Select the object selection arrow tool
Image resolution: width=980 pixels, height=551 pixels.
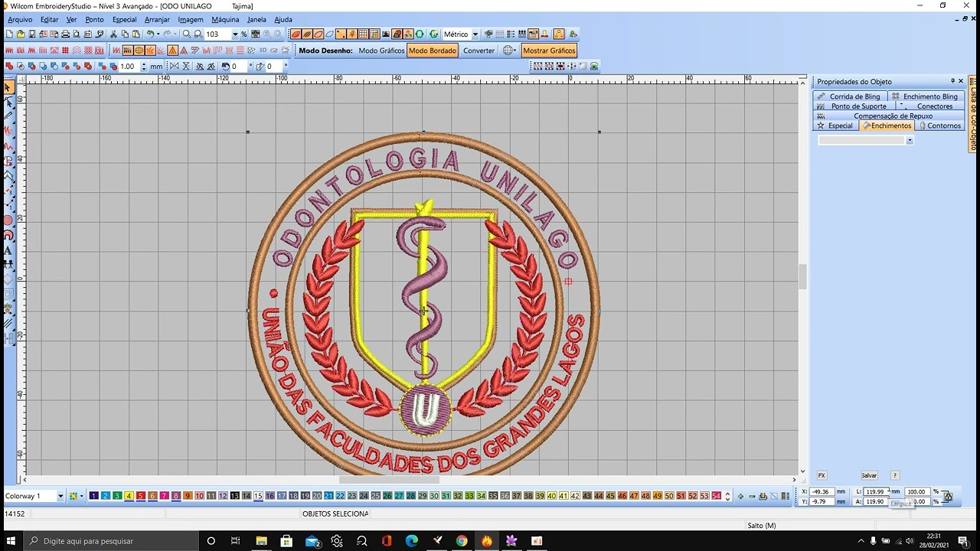[x=8, y=88]
